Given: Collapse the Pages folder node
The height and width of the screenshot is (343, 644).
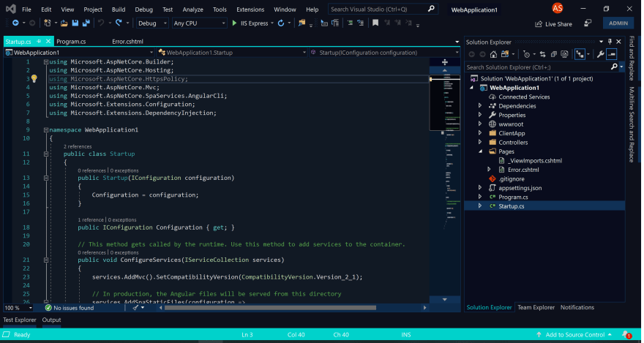Looking at the screenshot, I should pyautogui.click(x=480, y=151).
